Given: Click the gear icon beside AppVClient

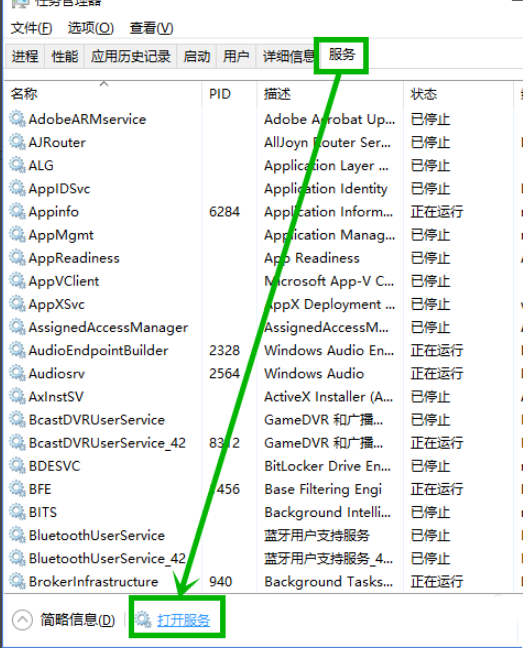Looking at the screenshot, I should pos(17,281).
